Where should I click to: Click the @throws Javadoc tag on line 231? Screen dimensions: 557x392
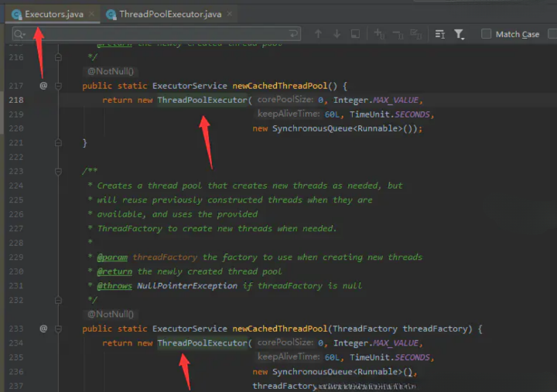[x=114, y=286]
